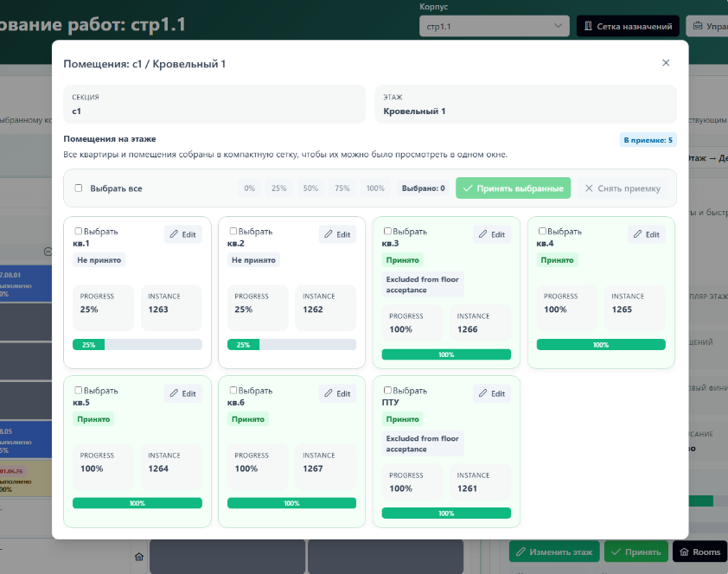Click Принято status on кв.6

pos(248,419)
